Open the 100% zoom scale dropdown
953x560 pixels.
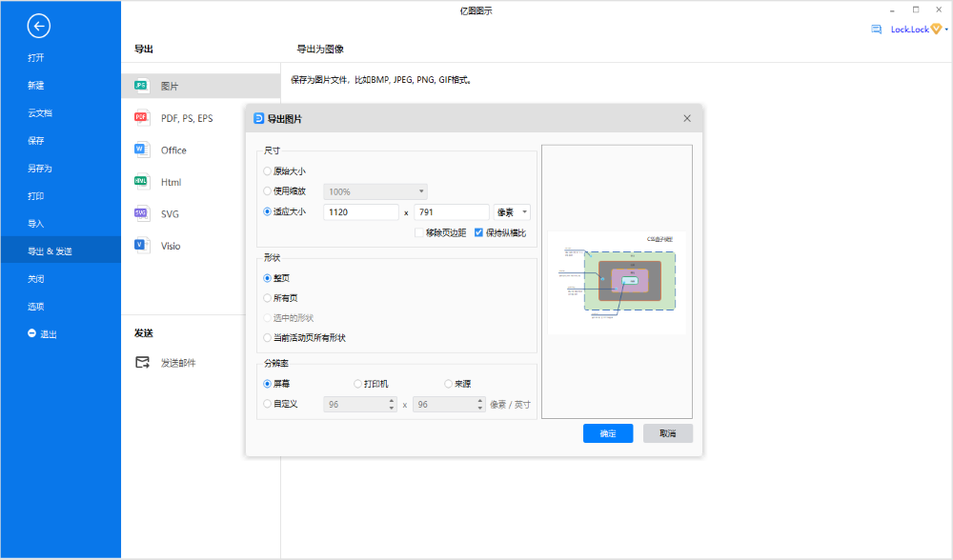pos(375,191)
